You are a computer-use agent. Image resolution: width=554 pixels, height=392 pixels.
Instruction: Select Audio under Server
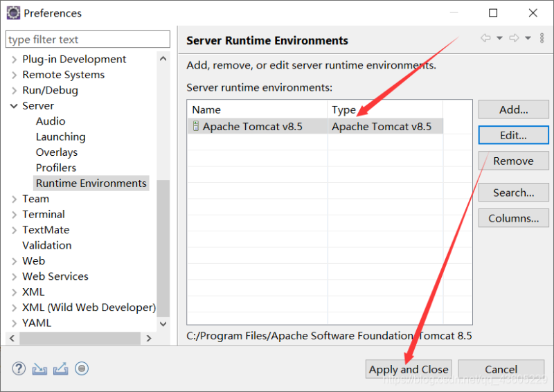(x=51, y=121)
